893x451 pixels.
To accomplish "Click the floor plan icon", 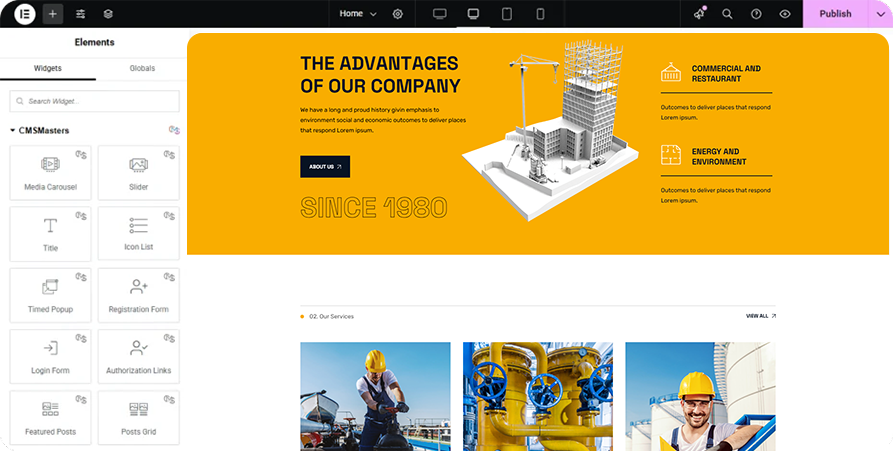I will [671, 155].
